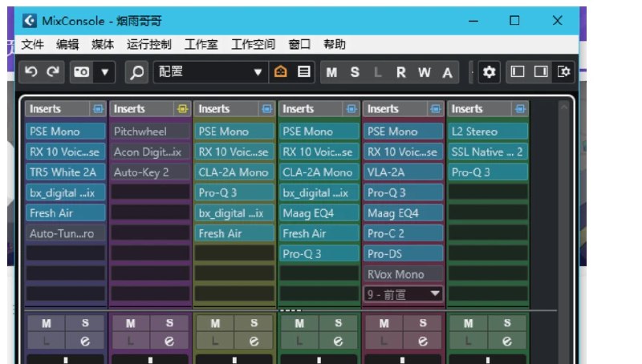Edit settings of the Pitchwheel channel
Viewport: 642px width, 364px height.
(169, 341)
